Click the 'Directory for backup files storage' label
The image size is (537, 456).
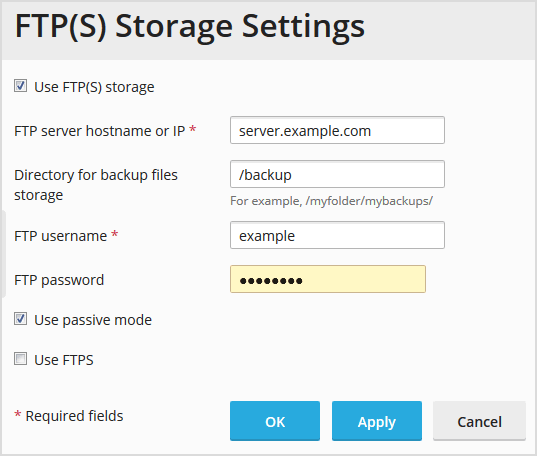tap(96, 185)
